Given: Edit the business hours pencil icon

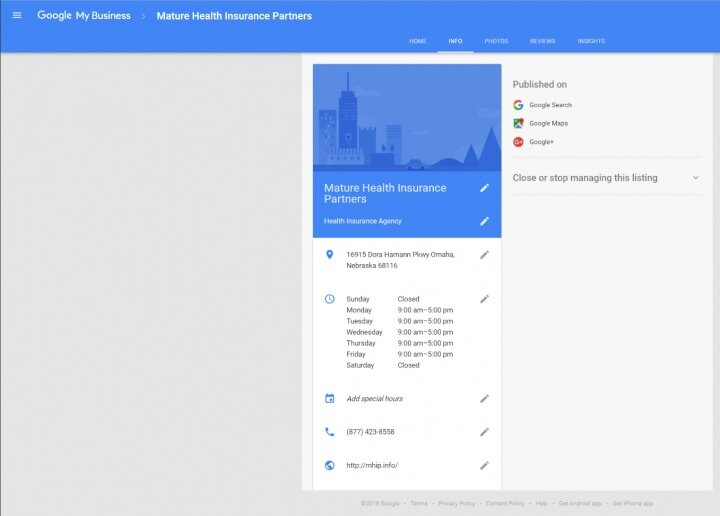Looking at the screenshot, I should [x=484, y=299].
